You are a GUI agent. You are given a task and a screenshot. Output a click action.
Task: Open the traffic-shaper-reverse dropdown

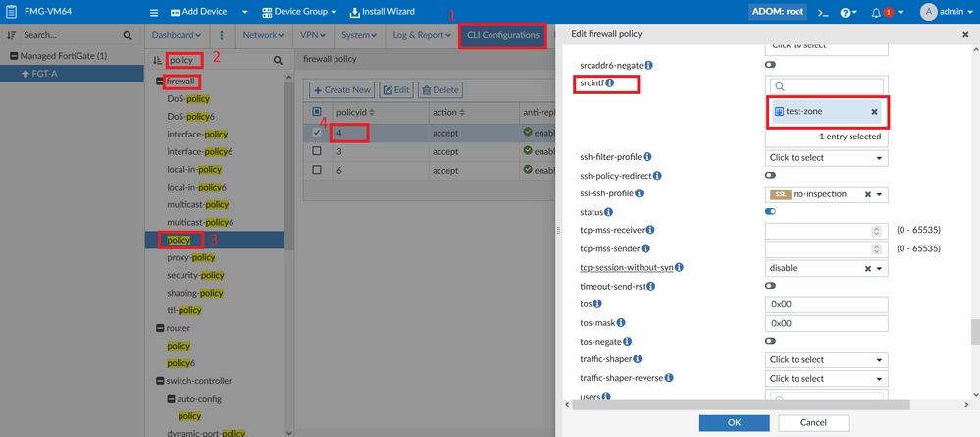[x=826, y=379]
